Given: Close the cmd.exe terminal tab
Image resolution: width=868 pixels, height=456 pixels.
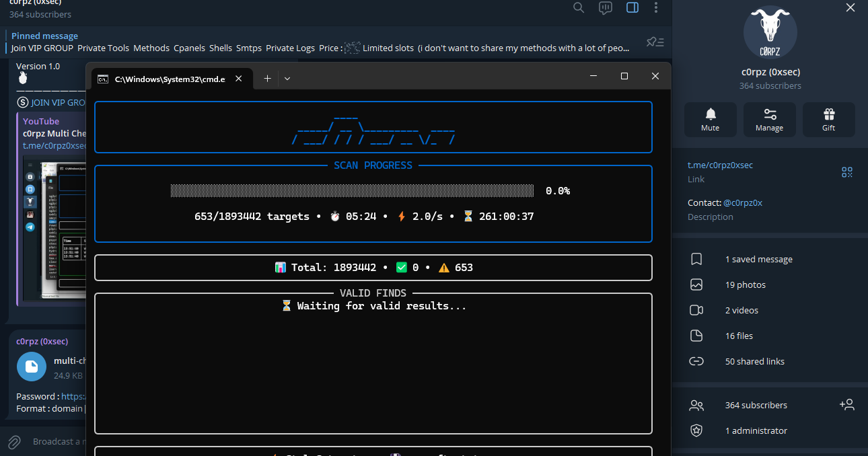Looking at the screenshot, I should point(238,79).
